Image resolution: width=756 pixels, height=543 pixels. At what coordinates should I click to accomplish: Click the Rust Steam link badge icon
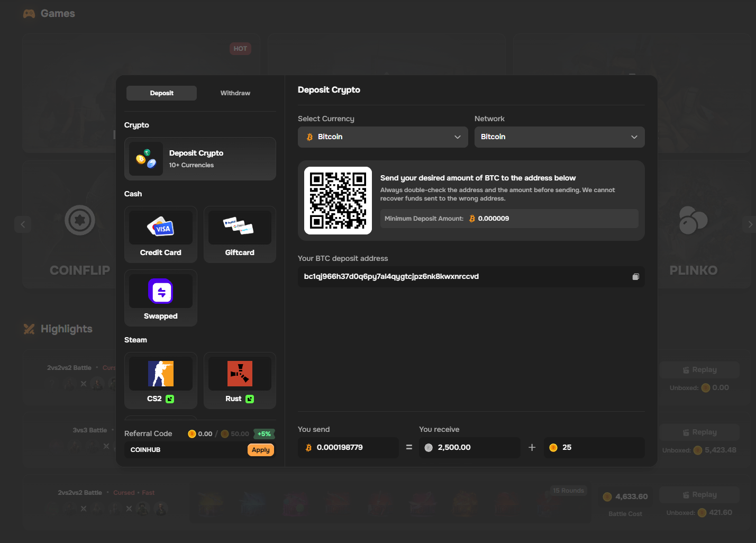(250, 399)
